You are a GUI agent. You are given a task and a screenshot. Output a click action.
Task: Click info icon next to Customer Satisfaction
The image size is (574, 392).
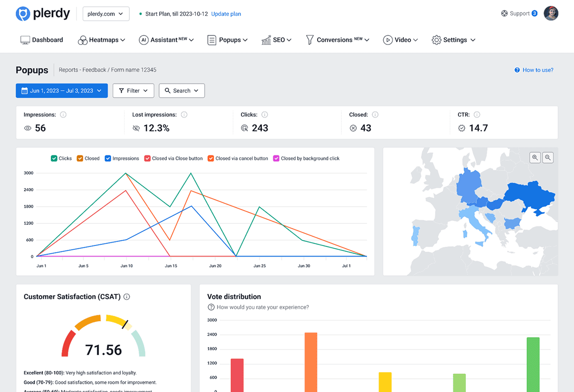pos(127,297)
